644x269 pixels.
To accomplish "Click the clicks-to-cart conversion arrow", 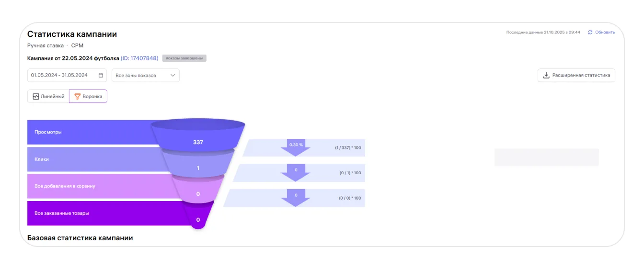I will pyautogui.click(x=296, y=172).
